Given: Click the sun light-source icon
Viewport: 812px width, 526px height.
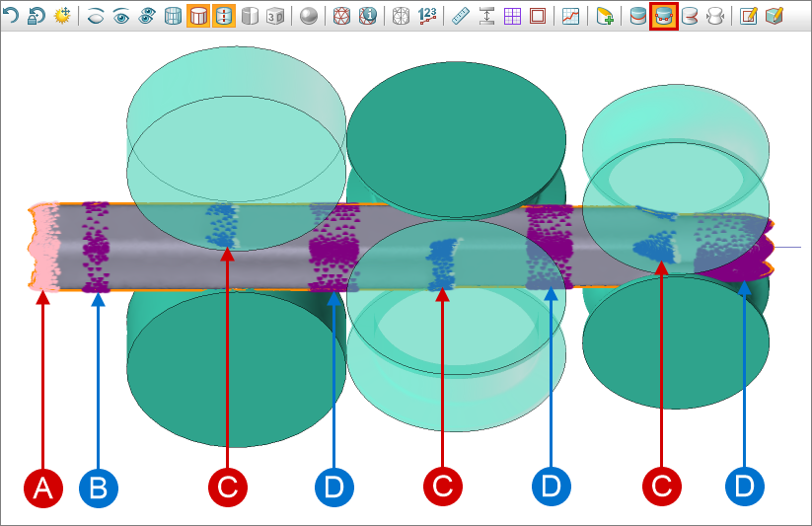Looking at the screenshot, I should [x=61, y=16].
